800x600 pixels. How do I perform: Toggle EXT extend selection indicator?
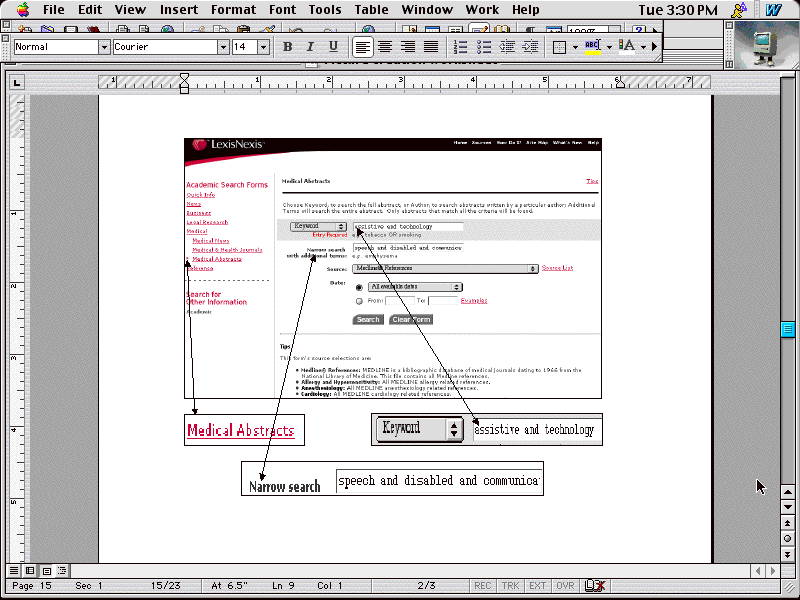(537, 586)
